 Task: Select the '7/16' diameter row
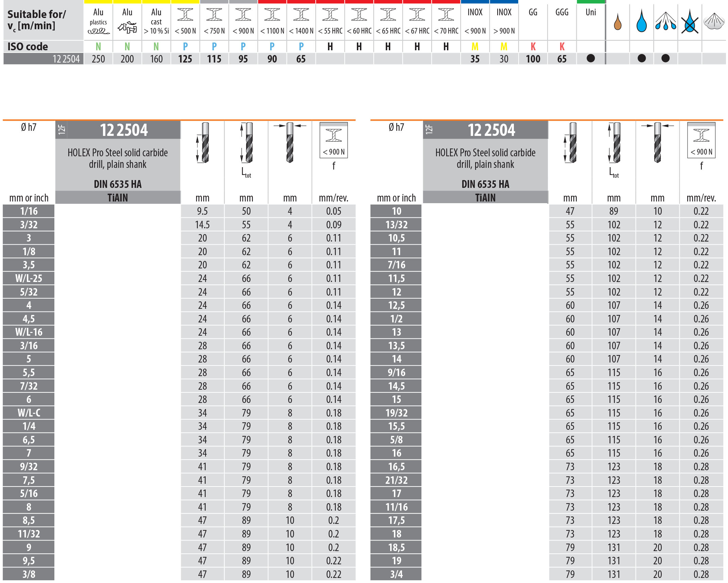pos(396,265)
